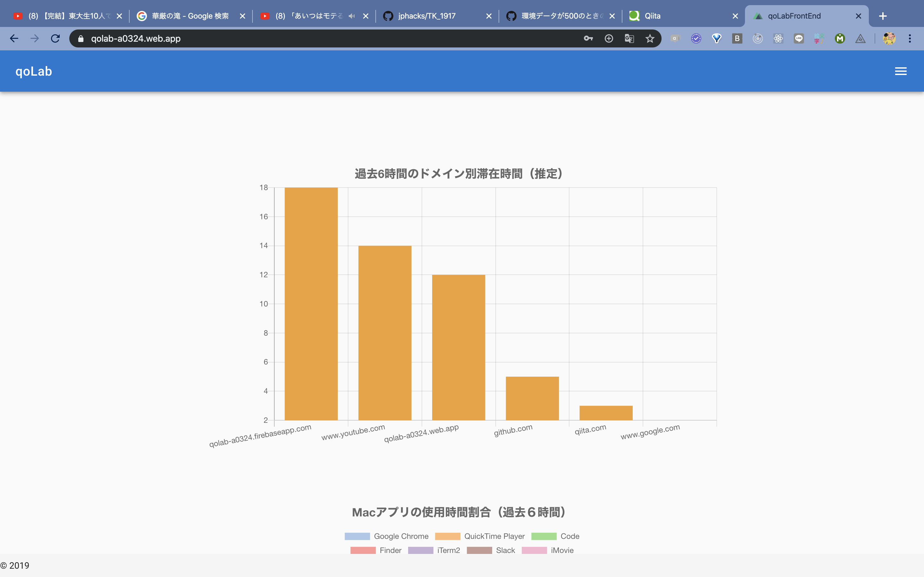The height and width of the screenshot is (577, 924).
Task: Open Chrome three-dot menu
Action: tap(910, 38)
